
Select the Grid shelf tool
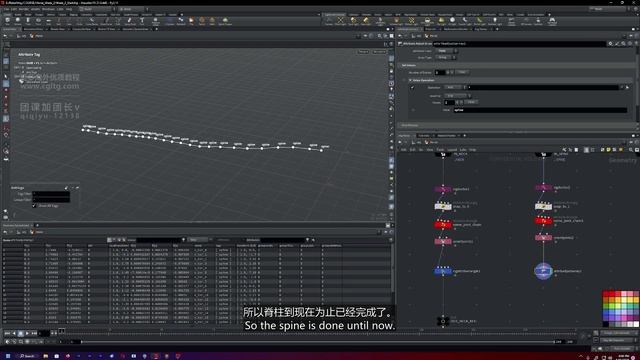[49, 21]
